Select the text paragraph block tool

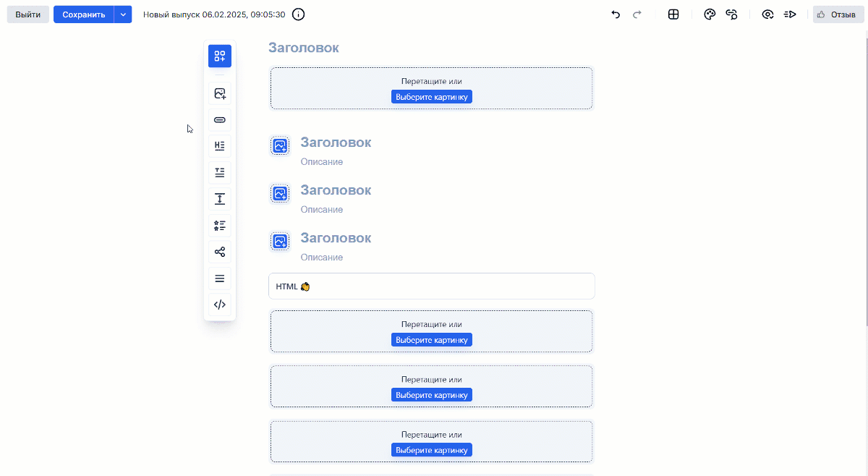[x=220, y=172]
